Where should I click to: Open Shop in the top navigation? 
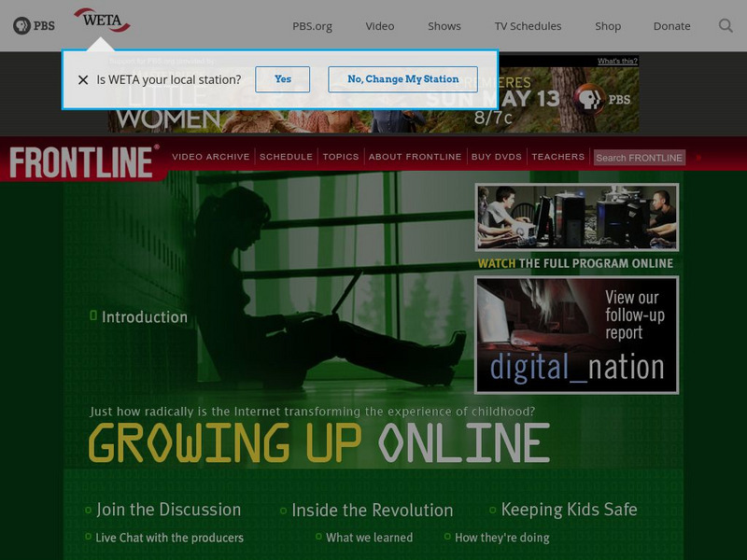click(x=608, y=26)
